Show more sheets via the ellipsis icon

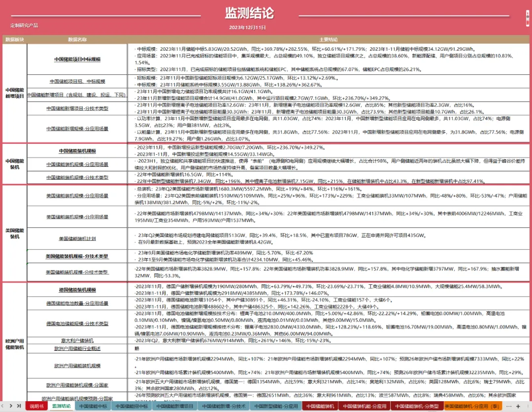(508, 406)
